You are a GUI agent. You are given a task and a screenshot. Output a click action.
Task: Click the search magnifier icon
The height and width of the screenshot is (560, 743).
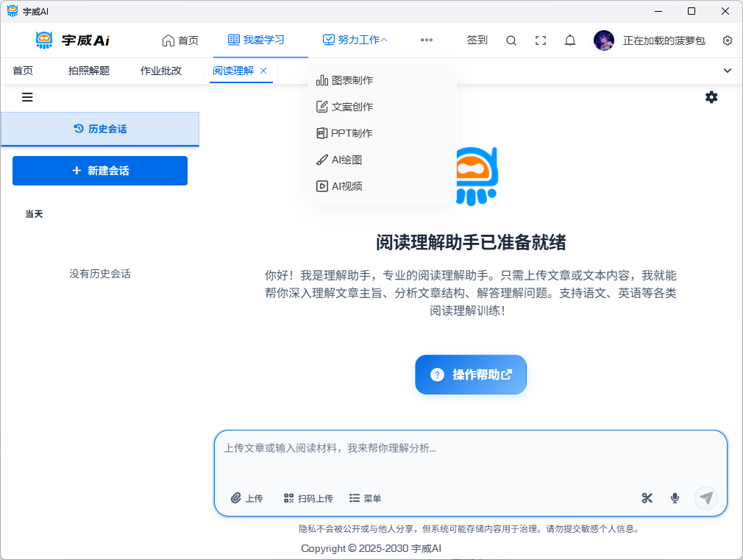511,40
